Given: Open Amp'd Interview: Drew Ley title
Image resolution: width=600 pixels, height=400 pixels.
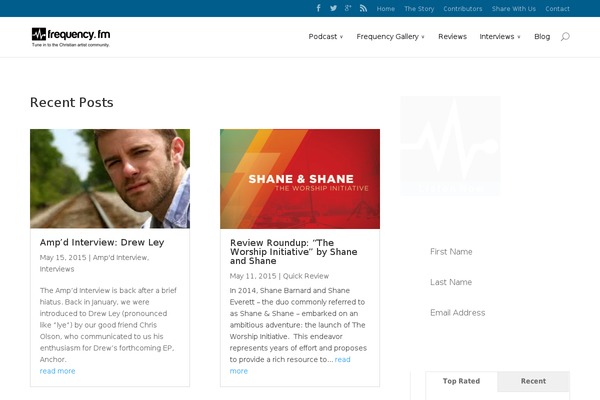Looking at the screenshot, I should (102, 242).
